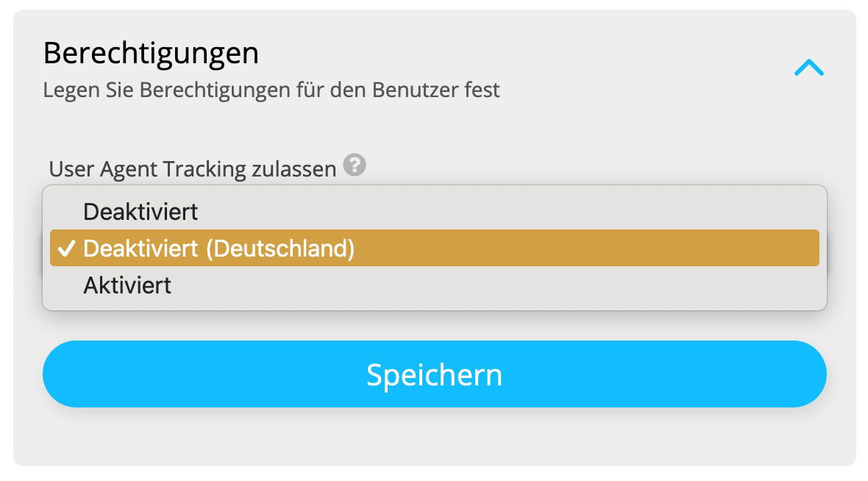Screen dimensions: 868x481
Task: Pick Aktiviert from the tracking dropdown
Action: [x=127, y=285]
